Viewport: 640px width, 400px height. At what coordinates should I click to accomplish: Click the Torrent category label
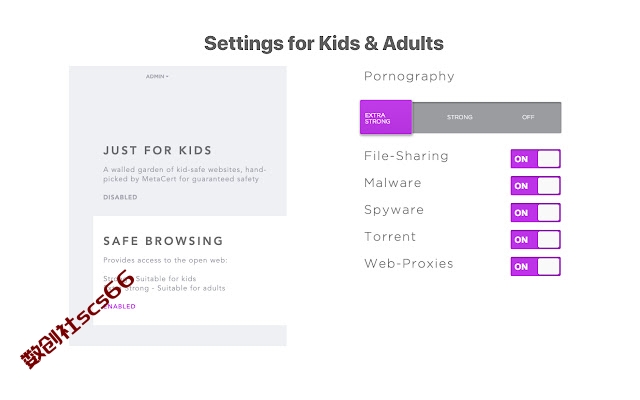tap(390, 237)
